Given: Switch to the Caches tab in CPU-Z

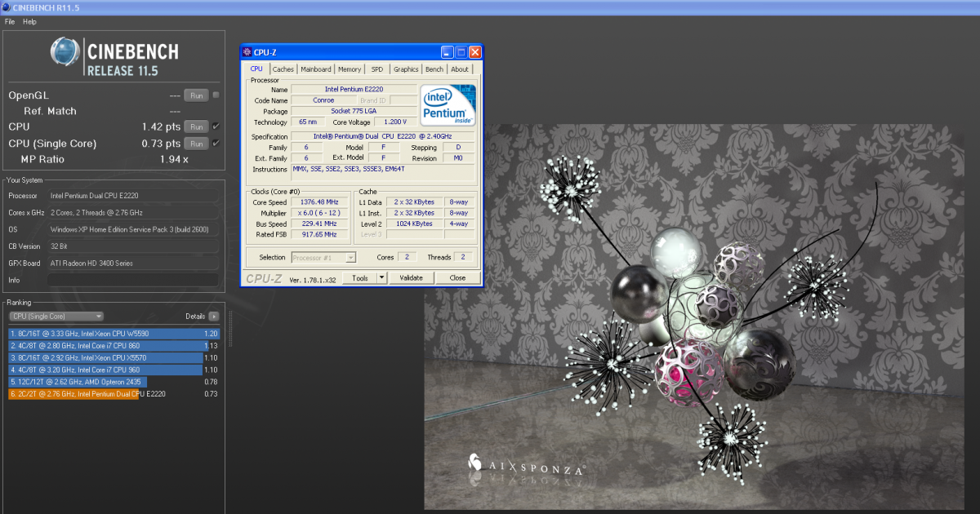Looking at the screenshot, I should 283,69.
